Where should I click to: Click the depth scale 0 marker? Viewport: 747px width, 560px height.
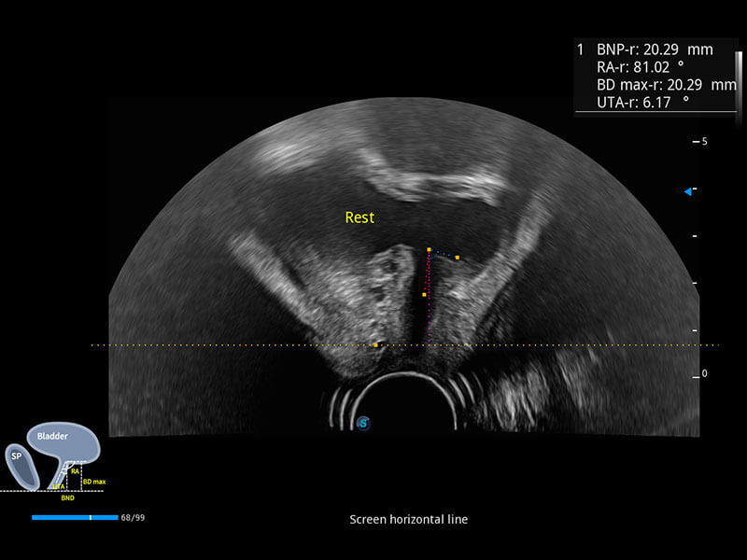tap(705, 373)
